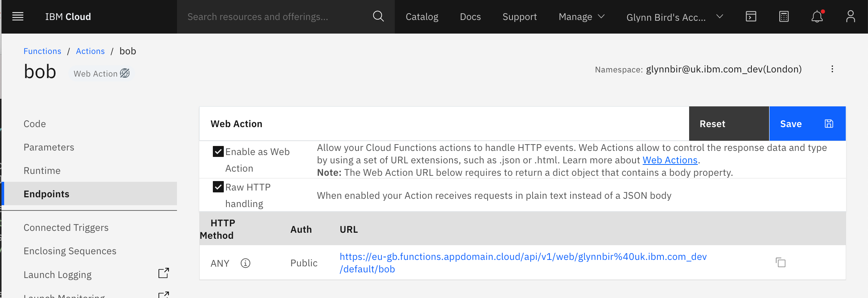Open the vertical three-dot overflow menu
Screen dimensions: 868x298
coord(832,69)
